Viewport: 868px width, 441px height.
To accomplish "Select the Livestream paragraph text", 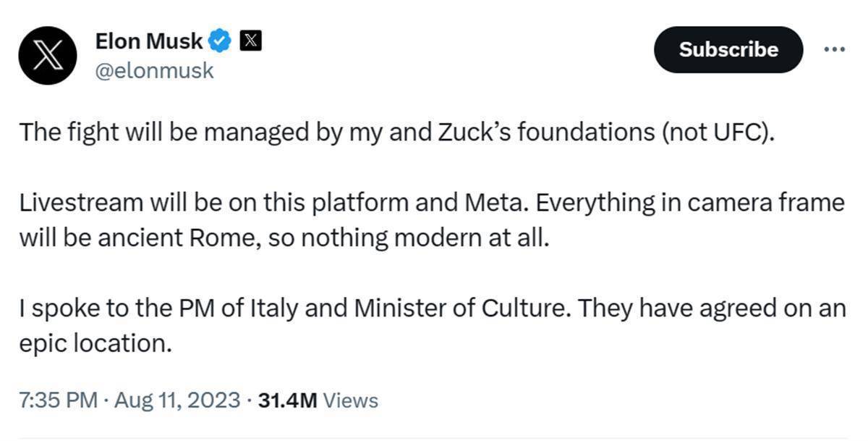I will point(432,220).
